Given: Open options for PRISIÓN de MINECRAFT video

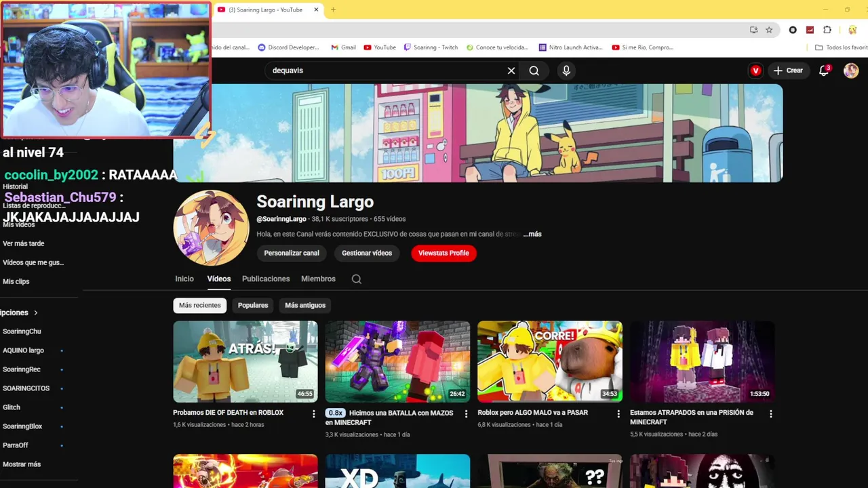Looking at the screenshot, I should coord(770,413).
